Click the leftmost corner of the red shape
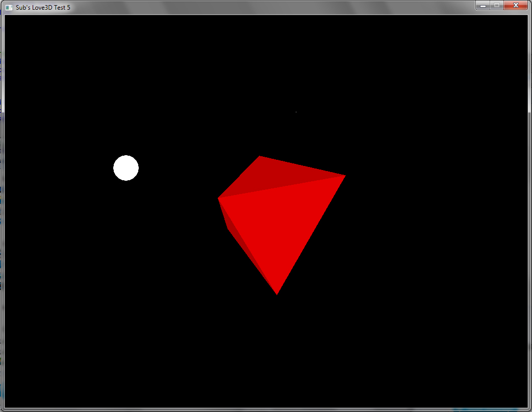The height and width of the screenshot is (412, 532). tap(219, 198)
